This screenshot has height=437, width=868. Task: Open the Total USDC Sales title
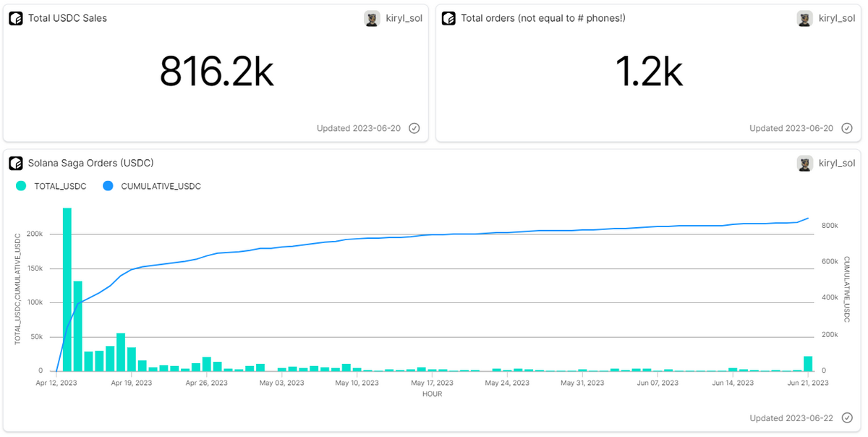pyautogui.click(x=67, y=19)
